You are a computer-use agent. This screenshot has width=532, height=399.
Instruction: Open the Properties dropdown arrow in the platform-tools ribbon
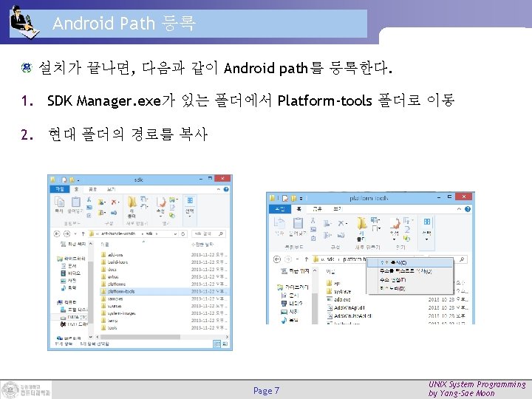pos(395,239)
